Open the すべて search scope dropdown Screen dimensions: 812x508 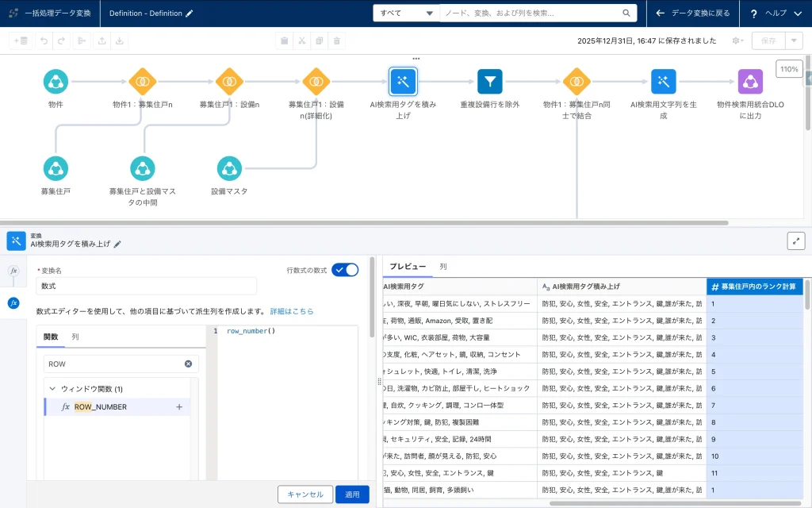point(406,13)
